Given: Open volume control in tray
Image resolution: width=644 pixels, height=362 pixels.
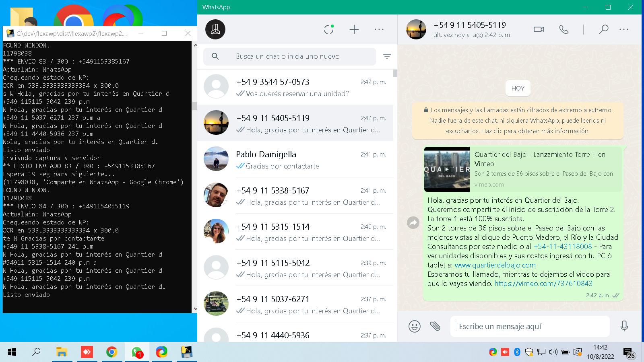Looking at the screenshot, I should point(553,352).
